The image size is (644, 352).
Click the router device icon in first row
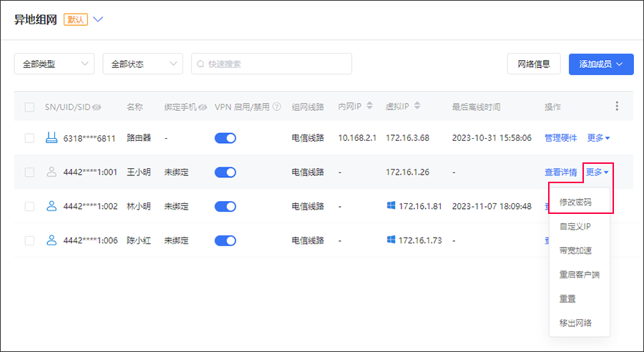click(51, 138)
